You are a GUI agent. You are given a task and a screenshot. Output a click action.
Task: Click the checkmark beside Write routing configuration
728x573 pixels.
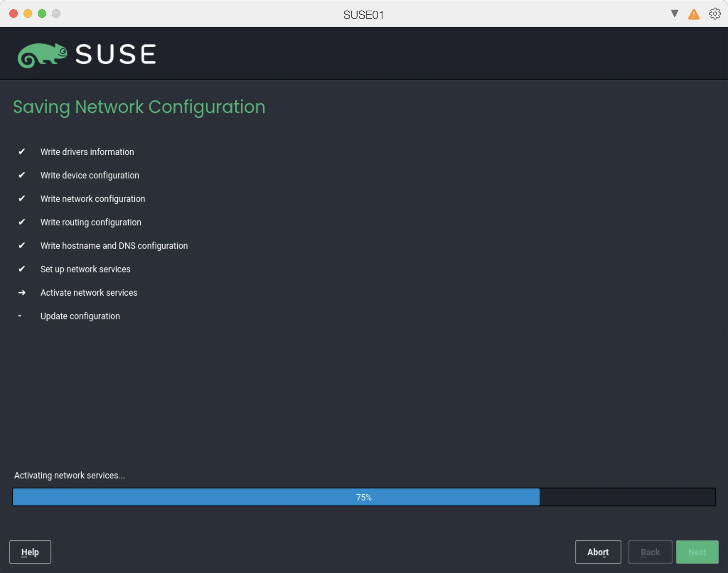pos(22,222)
